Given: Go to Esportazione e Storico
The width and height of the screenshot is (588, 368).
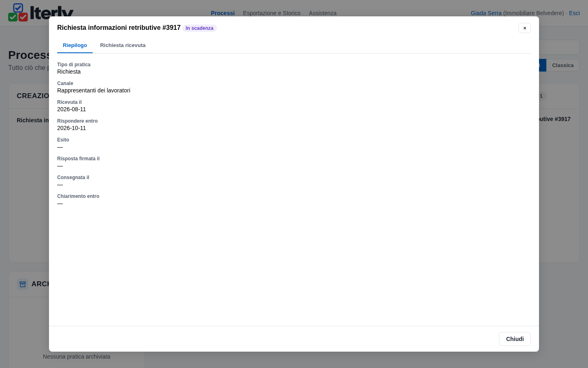Looking at the screenshot, I should tap(272, 13).
